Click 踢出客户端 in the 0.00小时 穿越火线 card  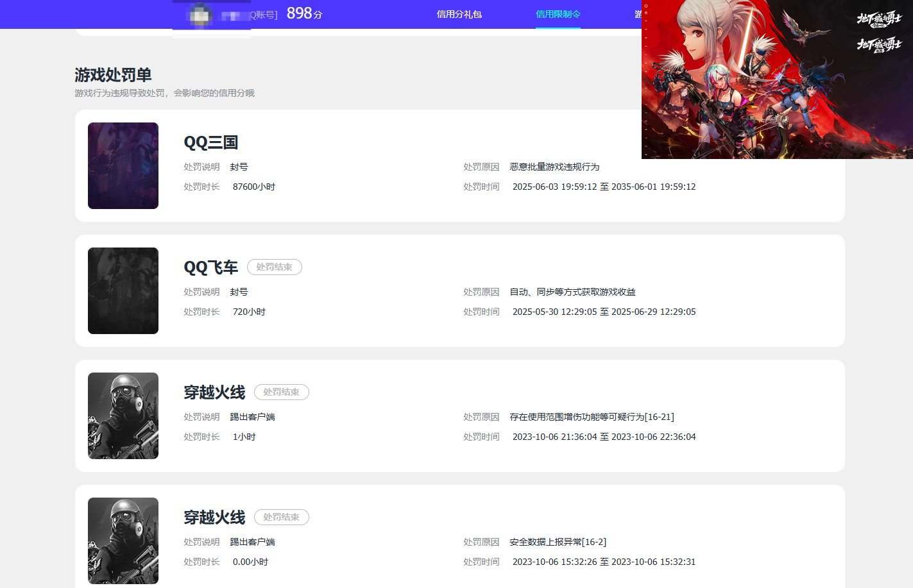point(252,542)
